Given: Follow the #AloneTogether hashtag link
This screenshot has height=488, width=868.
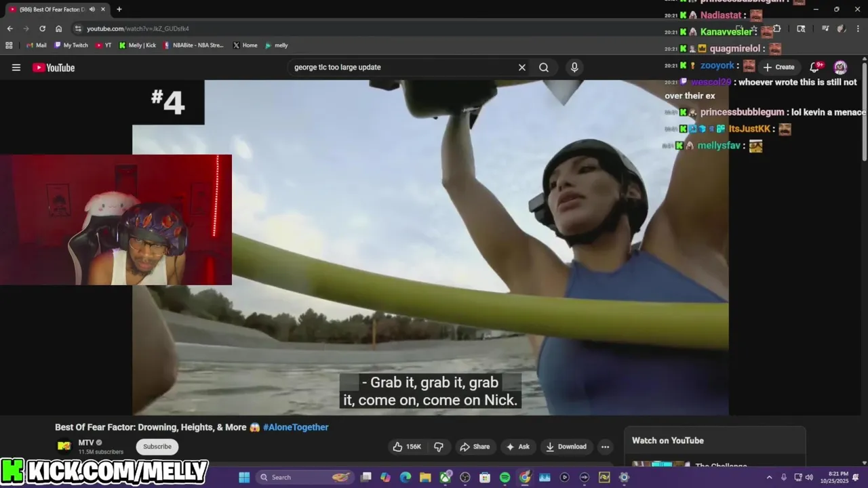Looking at the screenshot, I should [x=296, y=427].
